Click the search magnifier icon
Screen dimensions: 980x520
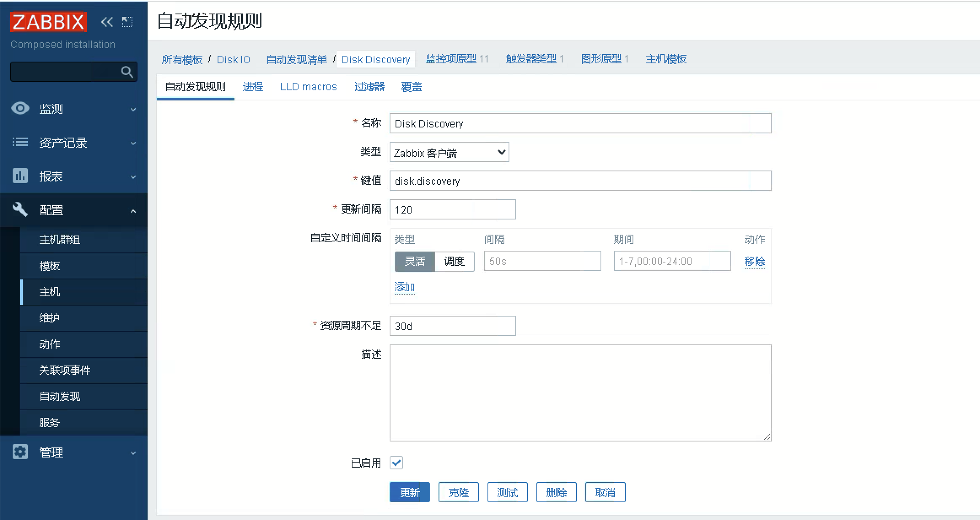tap(127, 72)
